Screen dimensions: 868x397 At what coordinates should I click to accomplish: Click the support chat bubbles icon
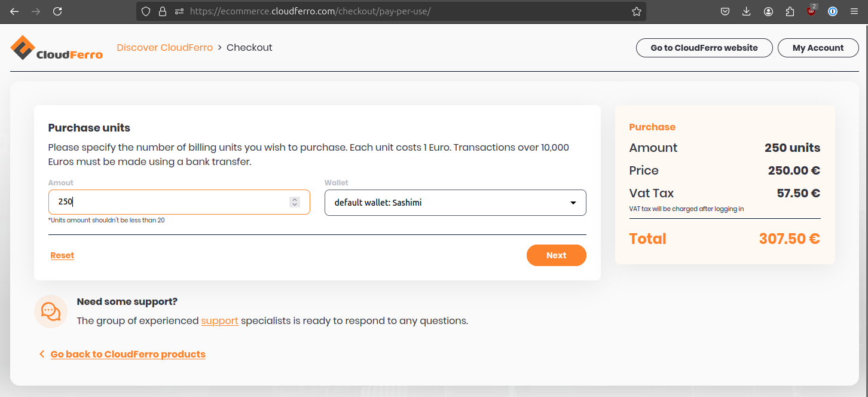(x=50, y=311)
